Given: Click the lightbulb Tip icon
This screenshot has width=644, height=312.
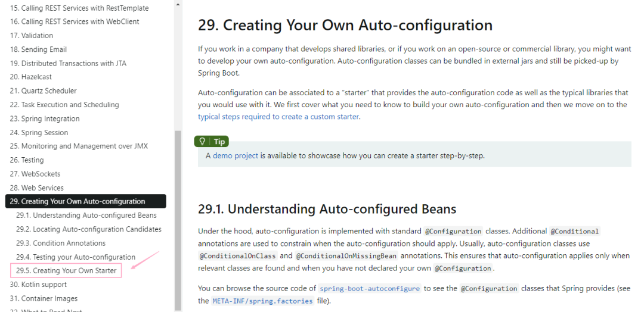Looking at the screenshot, I should 202,142.
